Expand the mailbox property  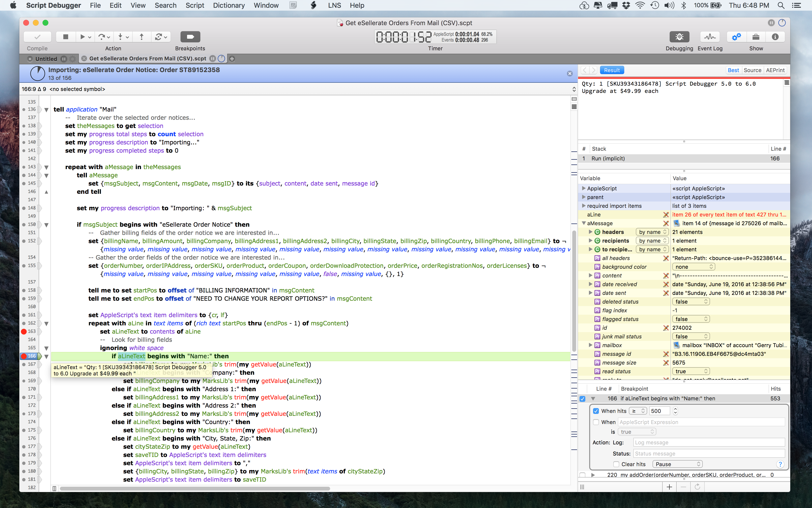pyautogui.click(x=591, y=345)
